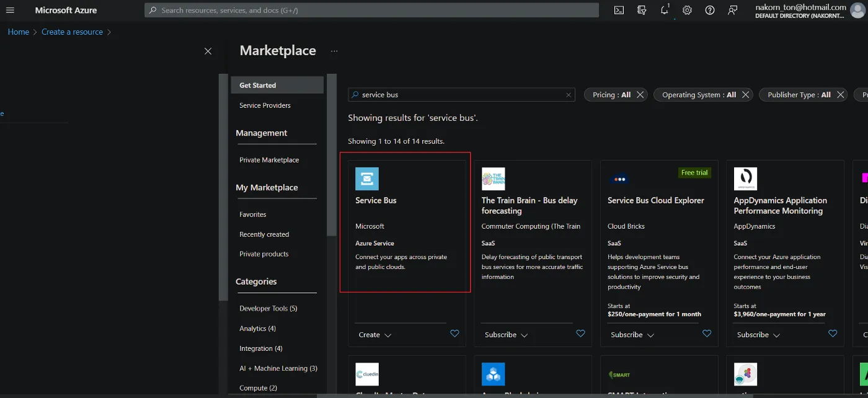Viewport: 868px width, 398px height.
Task: Click the Service Bus product icon
Action: tap(367, 179)
